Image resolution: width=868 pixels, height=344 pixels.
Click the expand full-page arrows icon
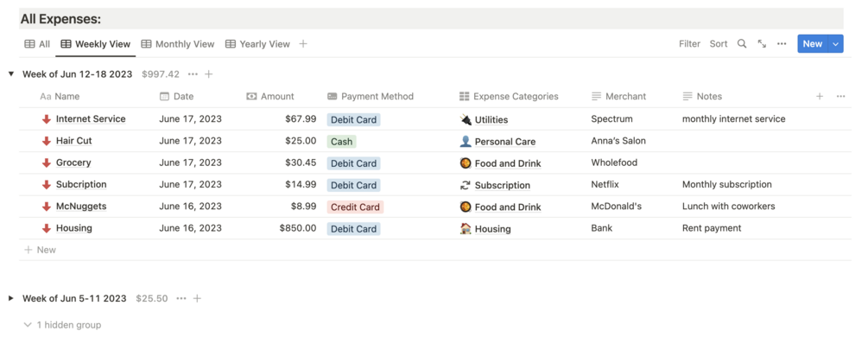762,44
